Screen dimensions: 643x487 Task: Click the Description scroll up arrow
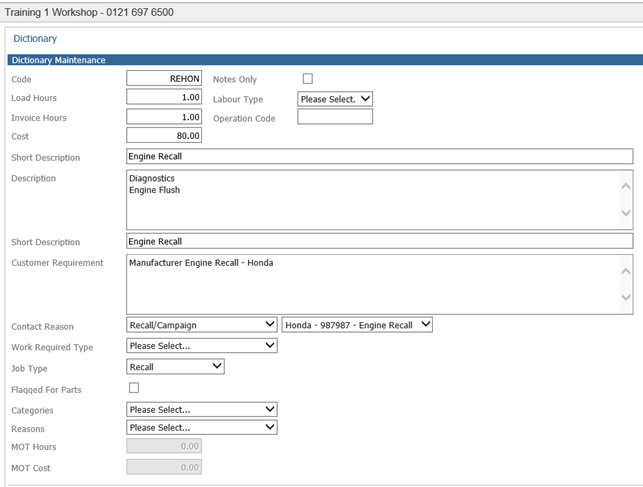tap(626, 187)
